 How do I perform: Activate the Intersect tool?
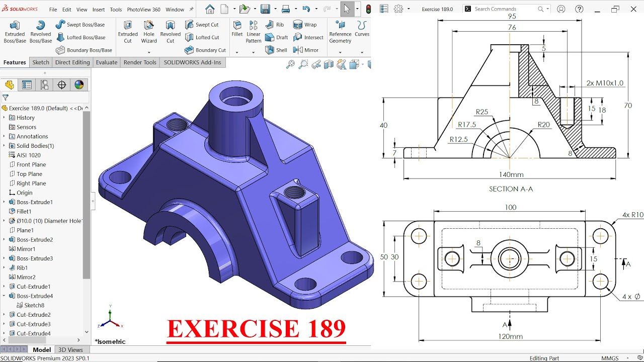tap(308, 37)
